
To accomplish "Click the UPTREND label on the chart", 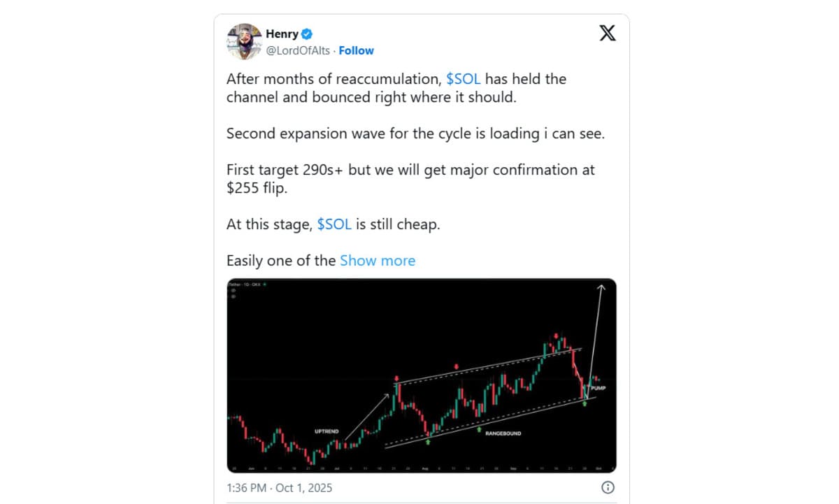I will (x=327, y=431).
